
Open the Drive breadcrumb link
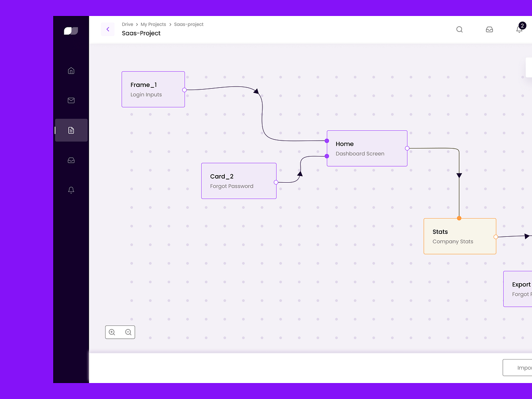(x=127, y=24)
